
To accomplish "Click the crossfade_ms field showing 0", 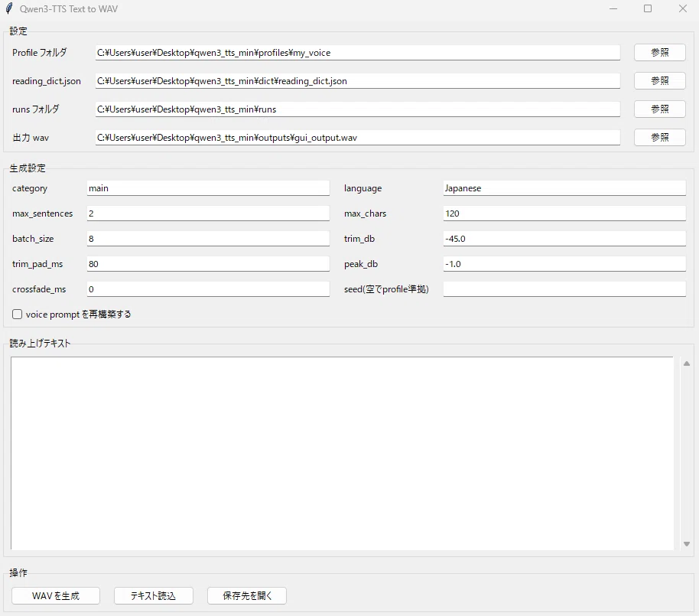I will point(208,289).
